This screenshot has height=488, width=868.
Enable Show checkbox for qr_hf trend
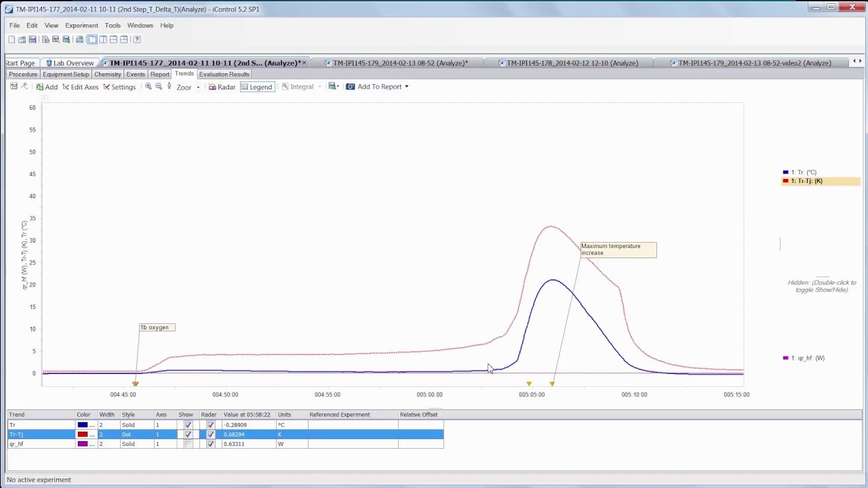188,444
